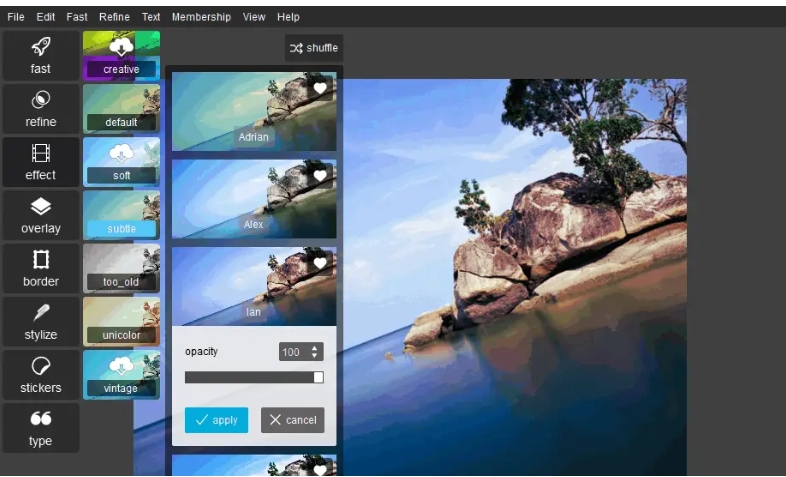The width and height of the screenshot is (786, 477).
Task: Open the Refine menu
Action: pos(114,17)
